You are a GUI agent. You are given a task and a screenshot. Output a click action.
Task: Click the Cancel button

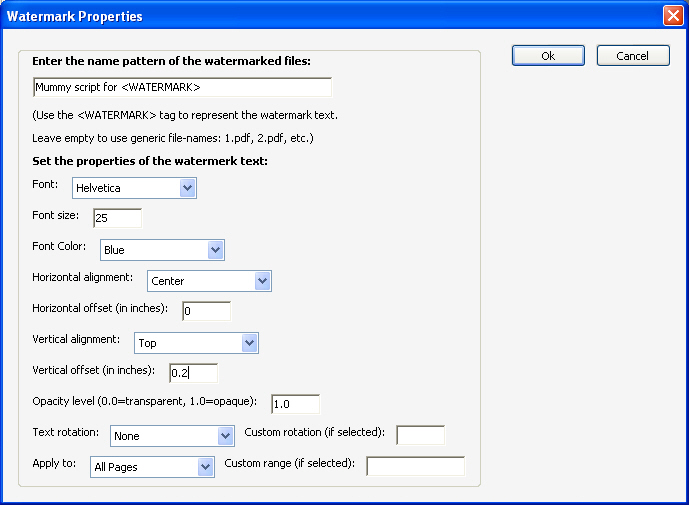point(633,56)
